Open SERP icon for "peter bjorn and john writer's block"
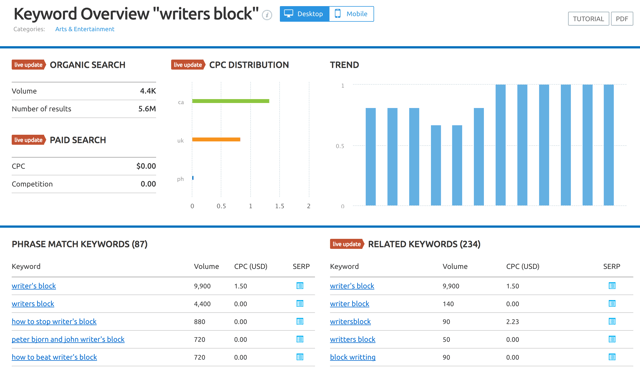Screen dimensions: 640x368 (x=300, y=339)
